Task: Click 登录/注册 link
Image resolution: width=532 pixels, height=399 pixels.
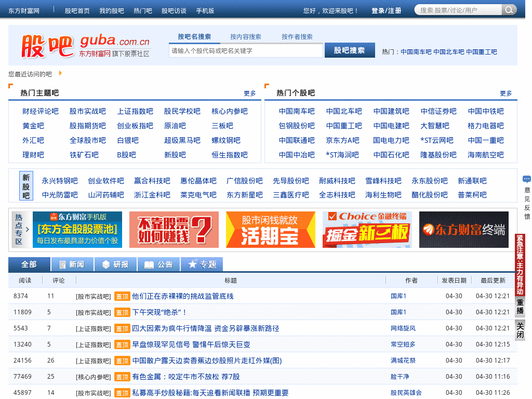Action: pos(386,11)
